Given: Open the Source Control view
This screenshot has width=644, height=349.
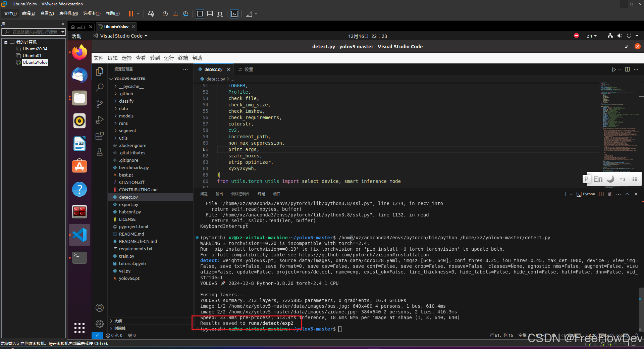Looking at the screenshot, I should 100,104.
